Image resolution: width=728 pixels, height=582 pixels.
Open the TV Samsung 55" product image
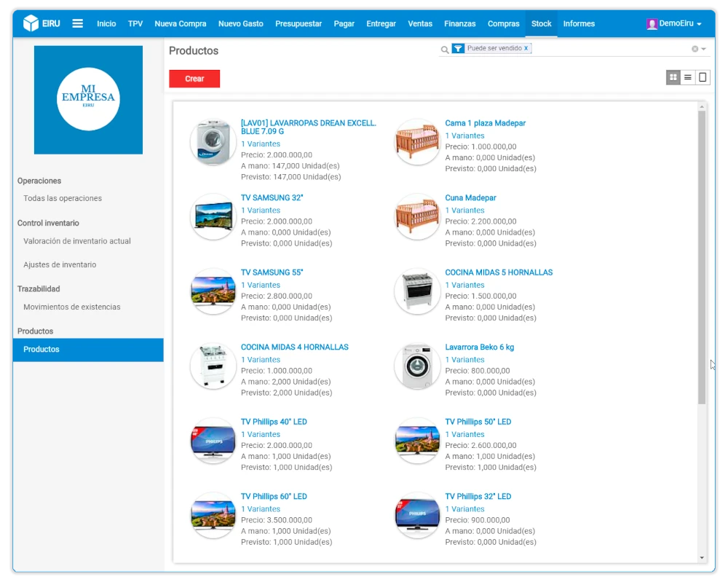pos(213,291)
